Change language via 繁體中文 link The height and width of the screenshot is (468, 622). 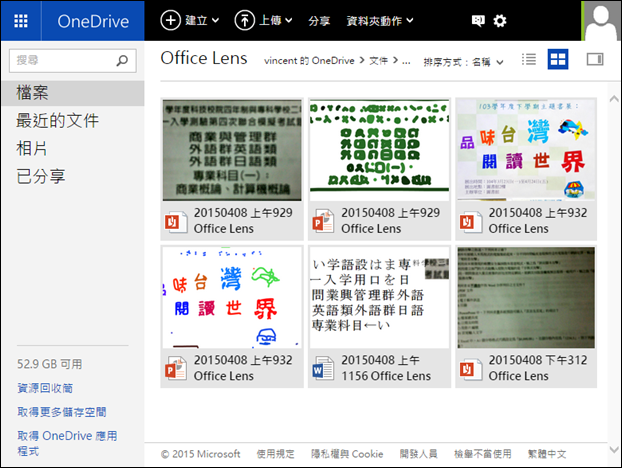(547, 454)
